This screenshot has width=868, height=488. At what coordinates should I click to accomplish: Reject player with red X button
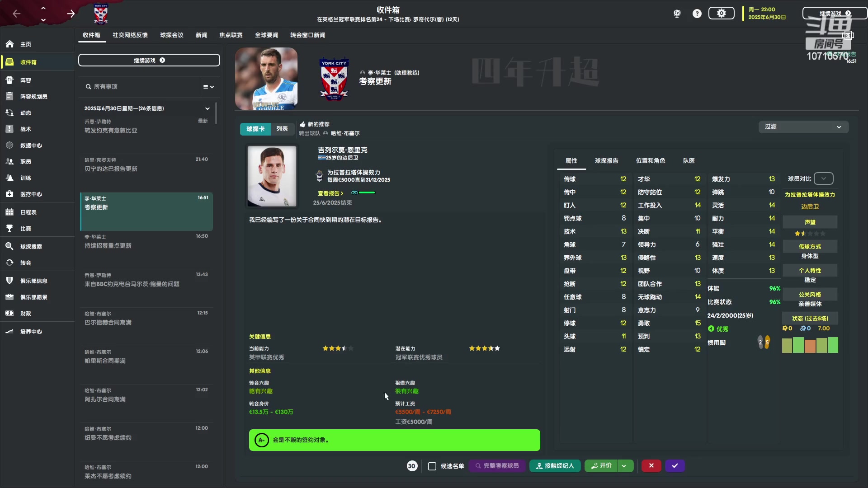click(651, 466)
